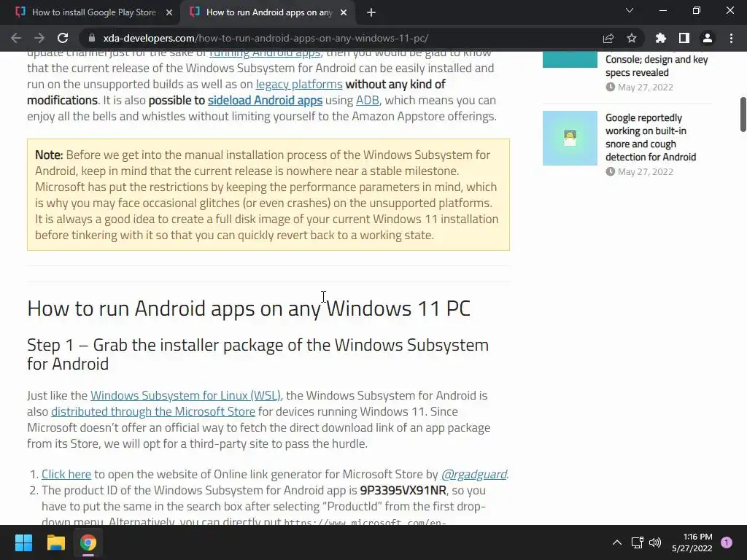747x560 pixels.
Task: Click the bold 'Note:' label
Action: point(49,155)
